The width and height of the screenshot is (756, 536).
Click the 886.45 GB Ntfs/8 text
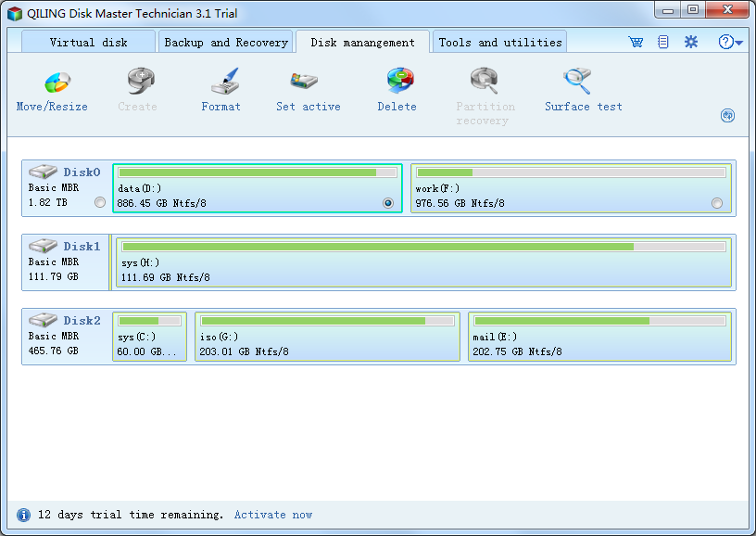[161, 204]
